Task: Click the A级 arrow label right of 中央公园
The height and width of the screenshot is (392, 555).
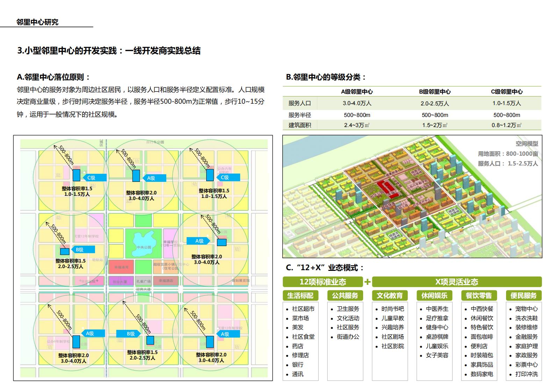Action: 199,241
